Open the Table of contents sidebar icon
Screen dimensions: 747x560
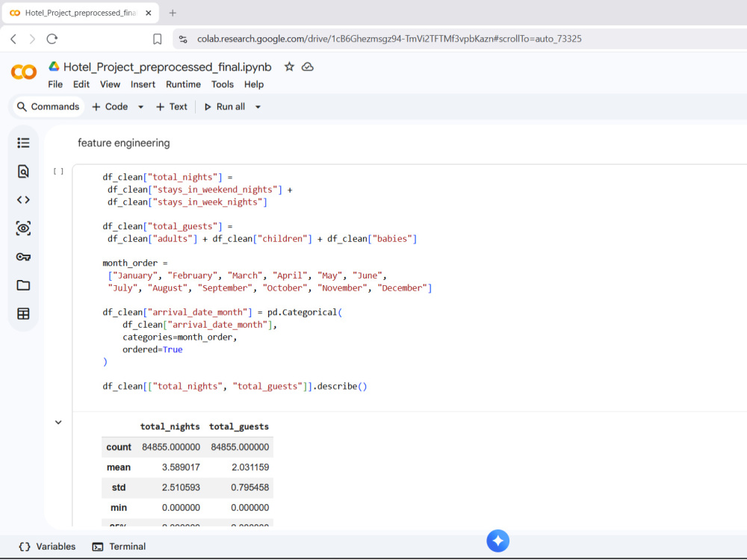tap(23, 143)
